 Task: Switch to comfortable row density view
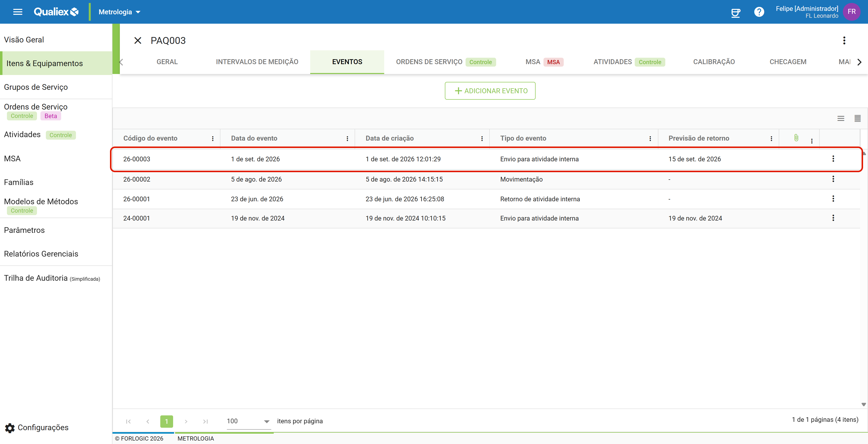coord(841,118)
